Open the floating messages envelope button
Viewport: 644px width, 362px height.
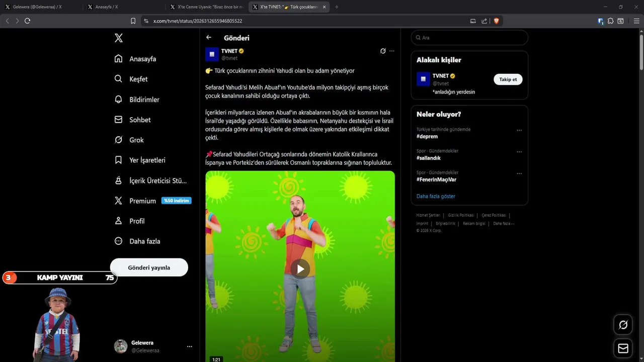click(x=623, y=348)
